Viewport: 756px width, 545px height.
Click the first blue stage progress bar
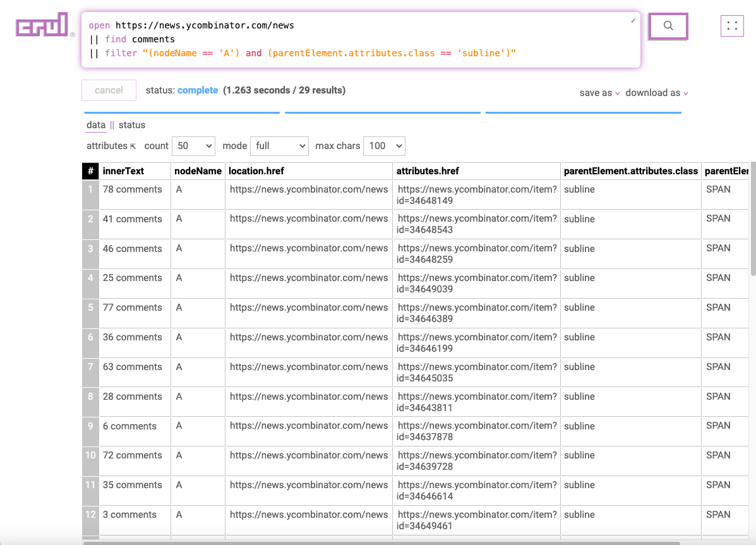coord(182,112)
